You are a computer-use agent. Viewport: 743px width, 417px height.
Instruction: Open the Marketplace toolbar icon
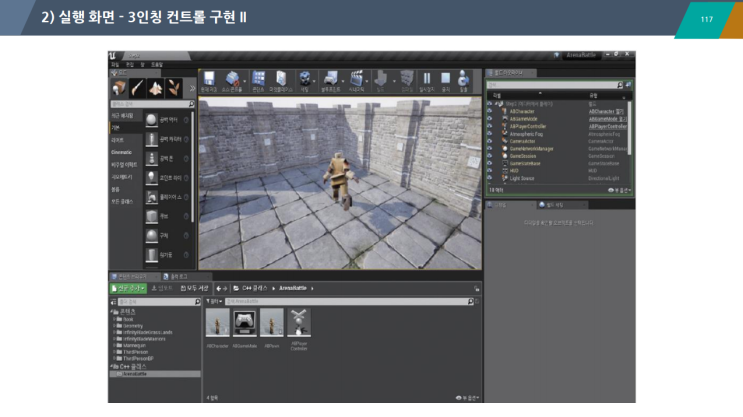point(281,79)
